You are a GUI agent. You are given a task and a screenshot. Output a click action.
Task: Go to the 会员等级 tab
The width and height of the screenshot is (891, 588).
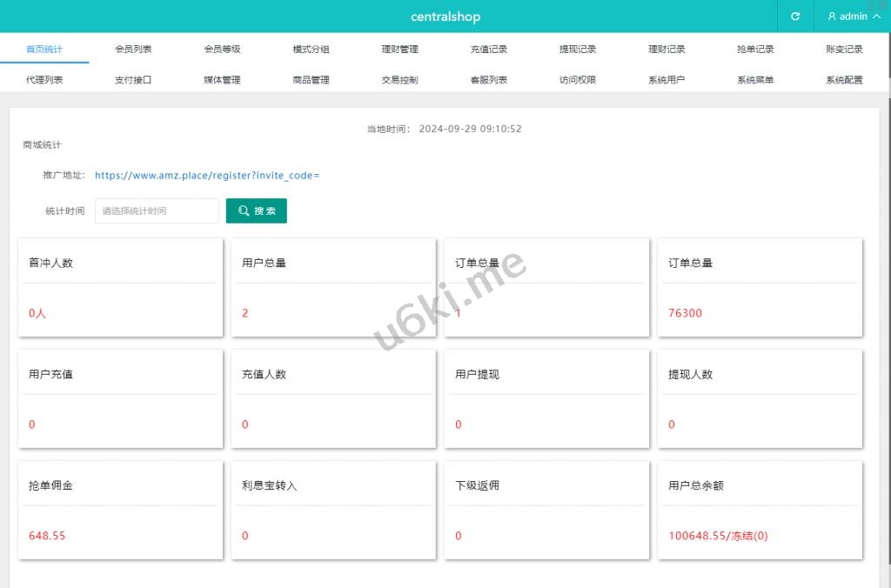[222, 50]
